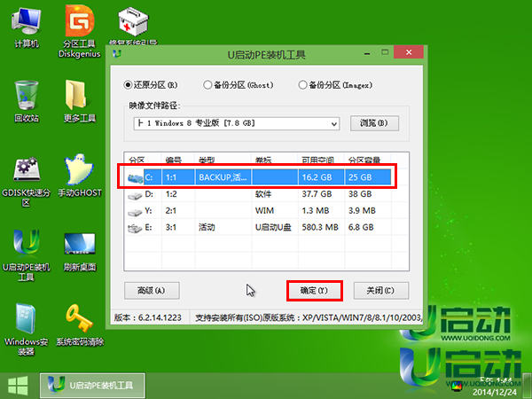532x399 pixels.
Task: Launch U启动PE装机工具 desktop icon
Action: pyautogui.click(x=26, y=255)
